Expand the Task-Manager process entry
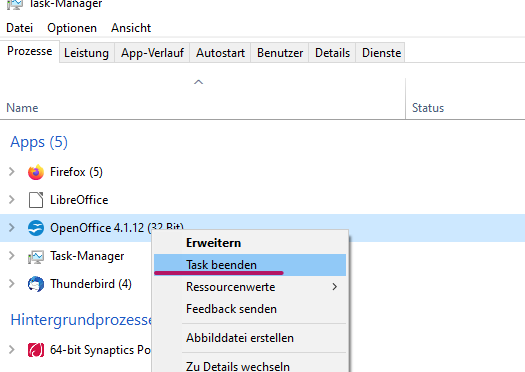 tap(12, 255)
